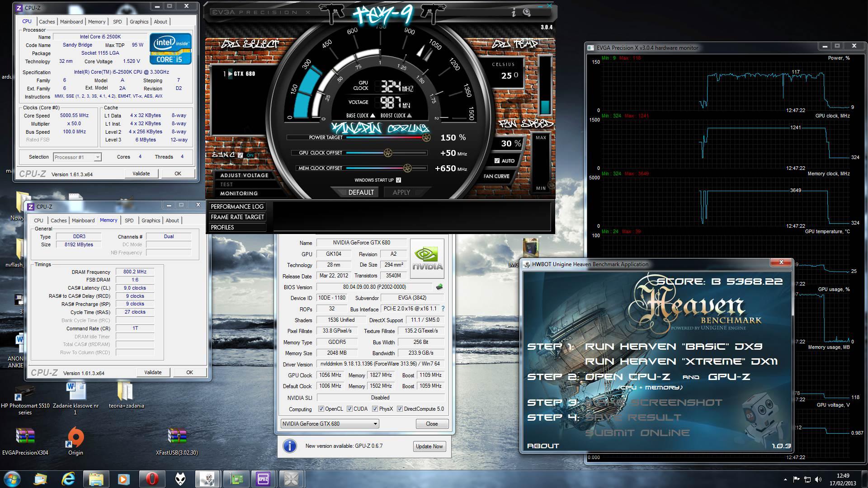Viewport: 868px width, 488px height.
Task: Click the Action Center flag in the system tray
Action: coord(797,479)
